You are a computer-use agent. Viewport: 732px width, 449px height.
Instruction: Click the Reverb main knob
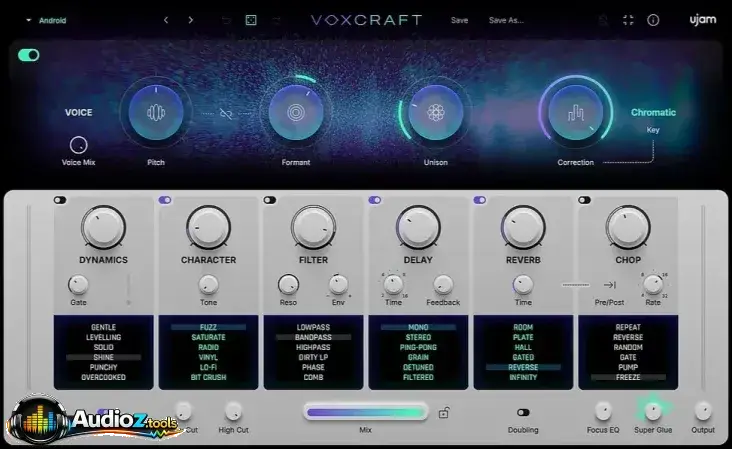pyautogui.click(x=523, y=227)
